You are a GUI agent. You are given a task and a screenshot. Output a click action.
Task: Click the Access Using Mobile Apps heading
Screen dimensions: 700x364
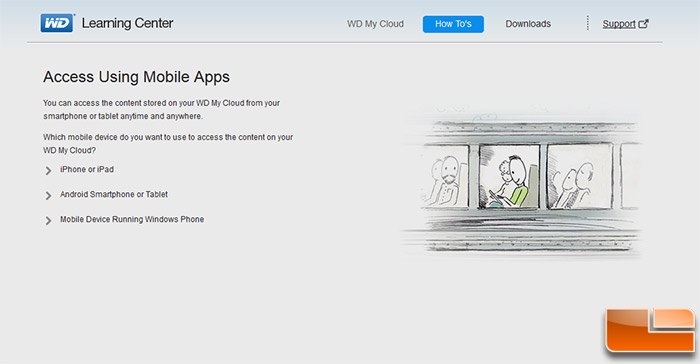(x=136, y=77)
